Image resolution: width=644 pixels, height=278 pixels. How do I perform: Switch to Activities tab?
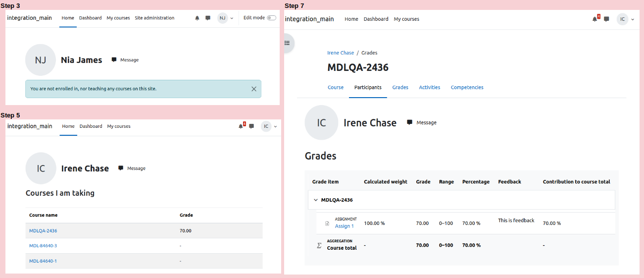(x=430, y=88)
